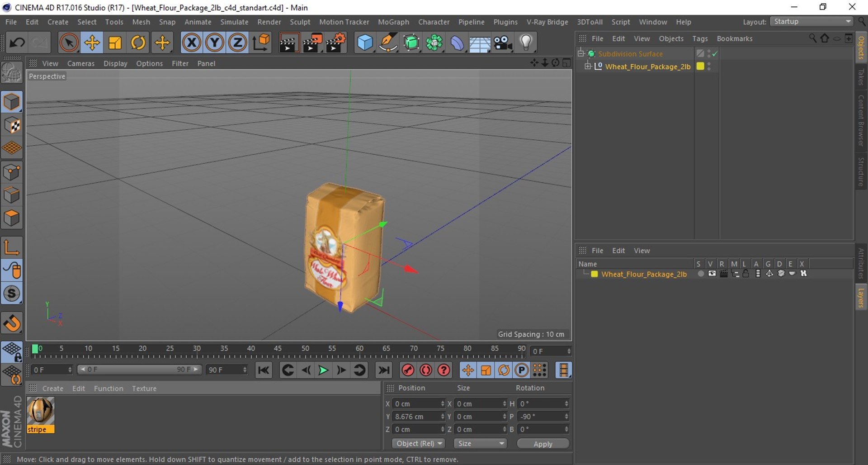Add a Subdivision Surface generator

pos(411,43)
